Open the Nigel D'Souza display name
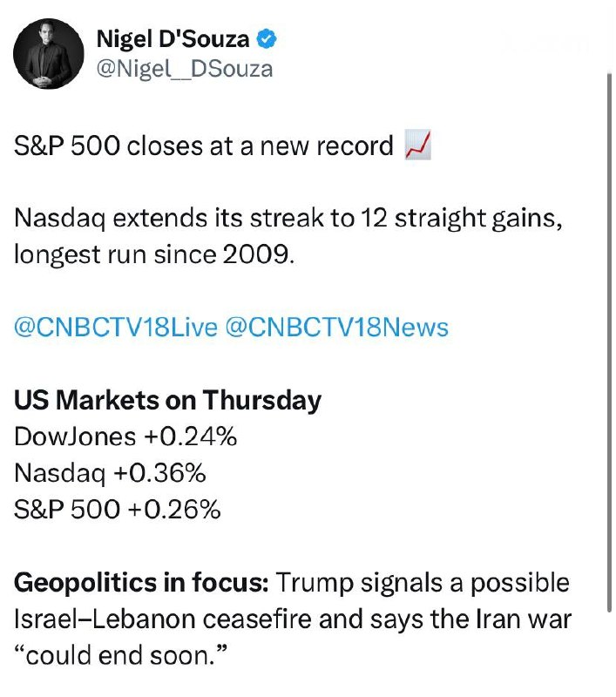This screenshot has height=697, width=616. (x=173, y=39)
